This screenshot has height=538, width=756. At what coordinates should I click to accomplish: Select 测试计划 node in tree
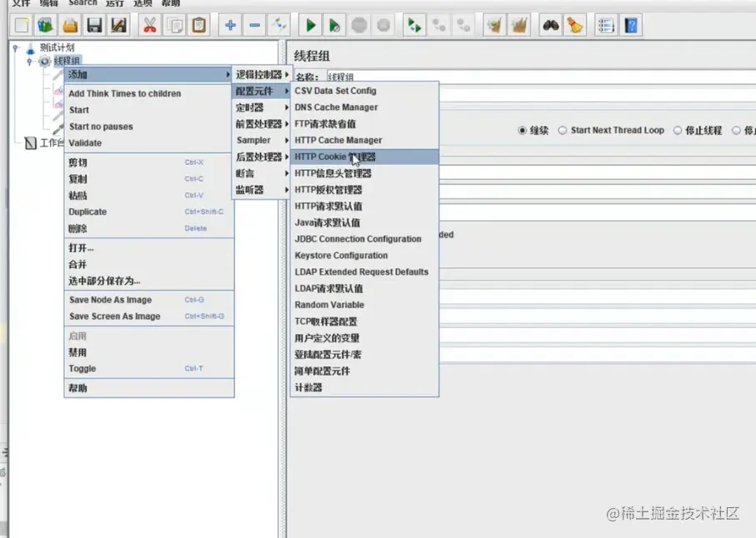point(57,47)
